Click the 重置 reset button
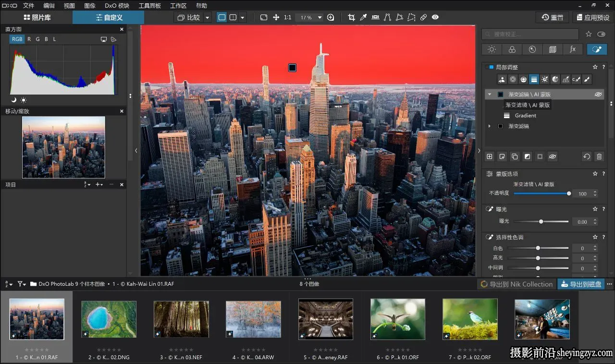This screenshot has width=615, height=364. (552, 17)
